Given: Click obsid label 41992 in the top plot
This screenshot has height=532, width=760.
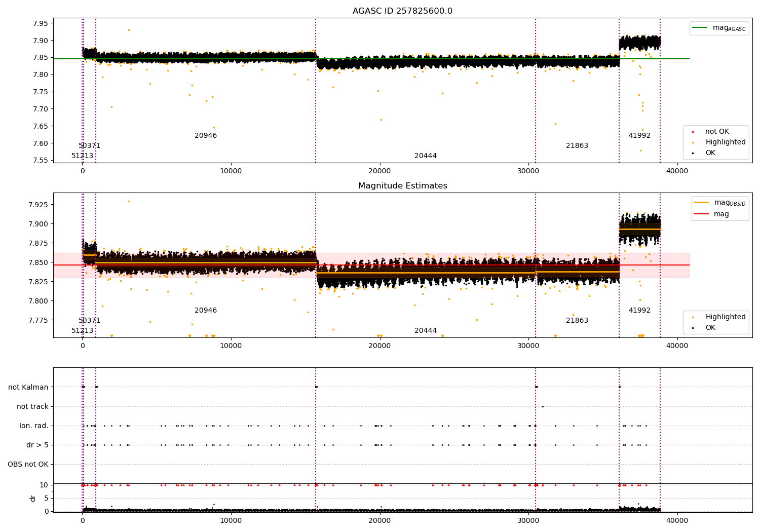Looking at the screenshot, I should coord(639,136).
